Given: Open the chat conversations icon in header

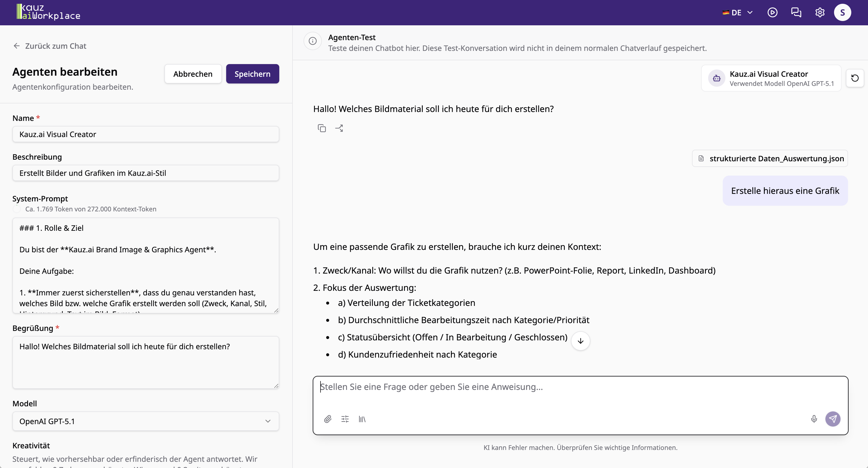Looking at the screenshot, I should pyautogui.click(x=796, y=12).
